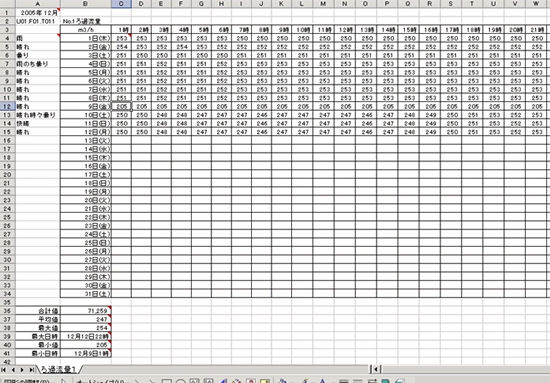Viewport: 550px width, 383px height.
Task: Click the active cell C12 with 205
Action: 121,106
